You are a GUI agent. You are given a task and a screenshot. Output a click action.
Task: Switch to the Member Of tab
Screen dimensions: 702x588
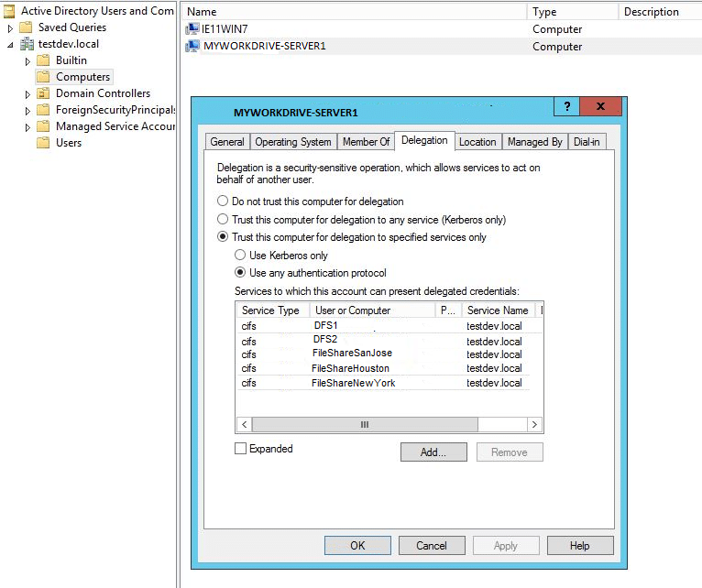point(366,142)
